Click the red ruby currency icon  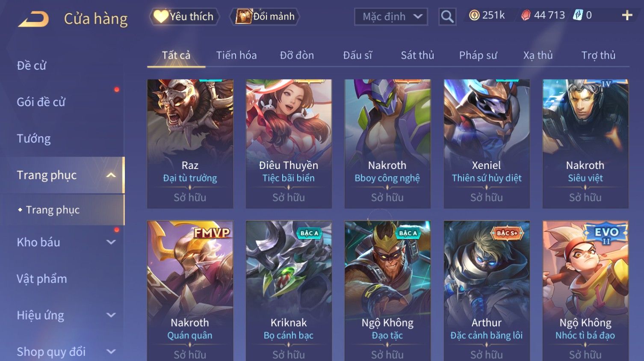pyautogui.click(x=526, y=15)
